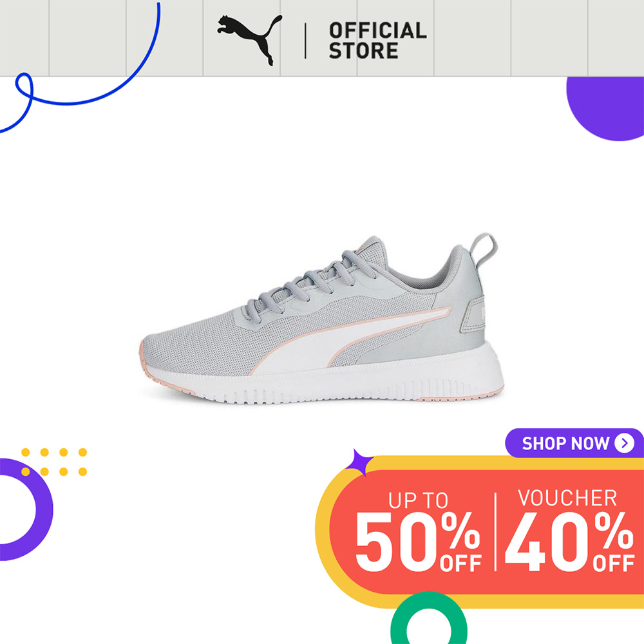Click the vertical divider beside Puma logo

click(305, 41)
